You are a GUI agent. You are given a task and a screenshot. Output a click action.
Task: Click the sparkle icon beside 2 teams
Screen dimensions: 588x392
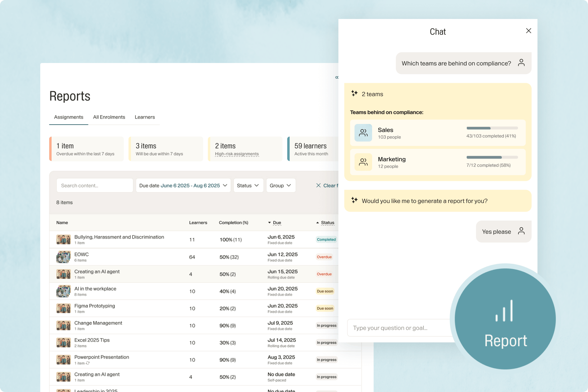pos(354,94)
